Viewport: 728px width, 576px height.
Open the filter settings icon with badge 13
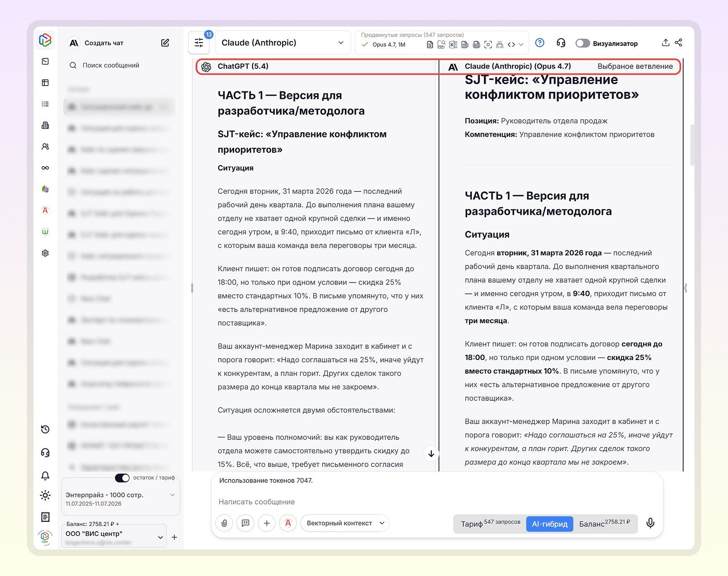[x=199, y=43]
